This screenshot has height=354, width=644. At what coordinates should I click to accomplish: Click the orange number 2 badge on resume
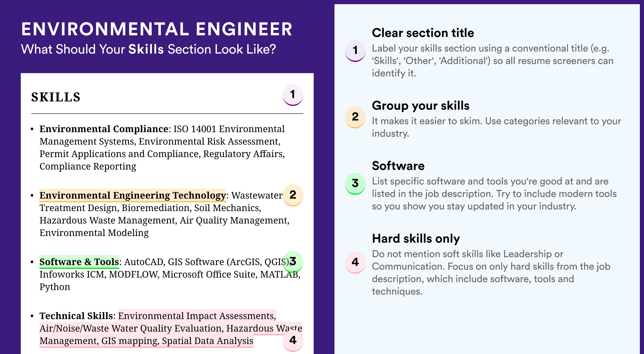(x=293, y=195)
